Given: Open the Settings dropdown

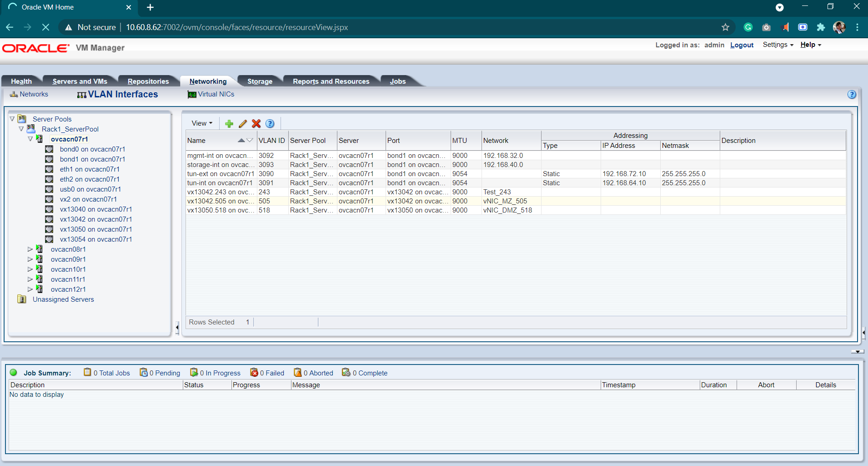Looking at the screenshot, I should click(778, 45).
